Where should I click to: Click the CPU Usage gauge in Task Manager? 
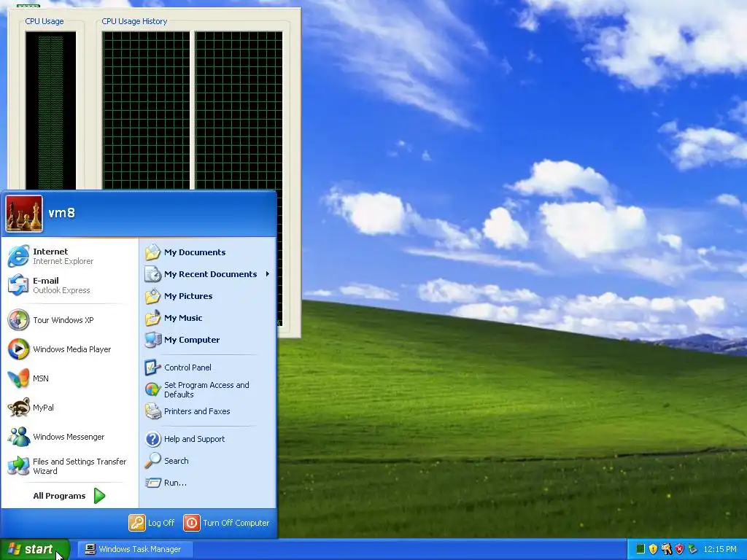pyautogui.click(x=50, y=111)
